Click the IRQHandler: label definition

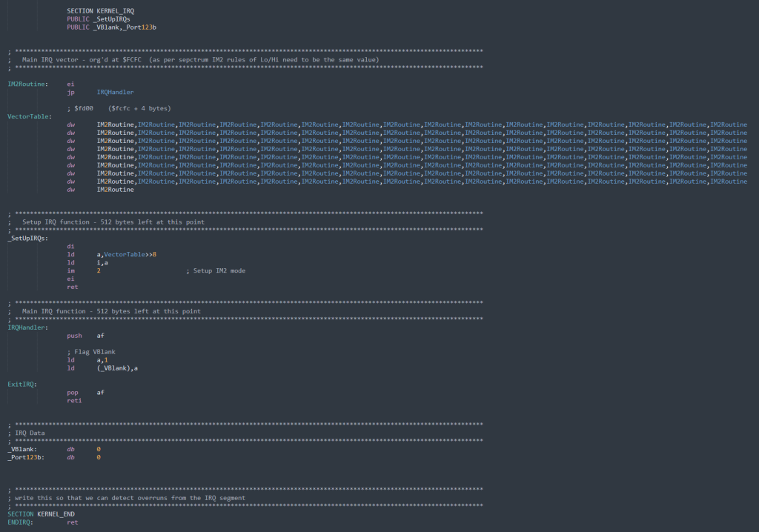pos(27,327)
